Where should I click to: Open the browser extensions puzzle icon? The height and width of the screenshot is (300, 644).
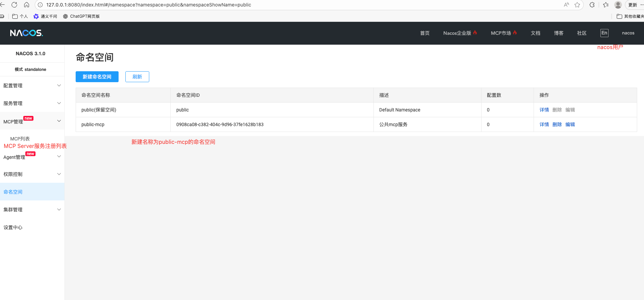pos(592,5)
